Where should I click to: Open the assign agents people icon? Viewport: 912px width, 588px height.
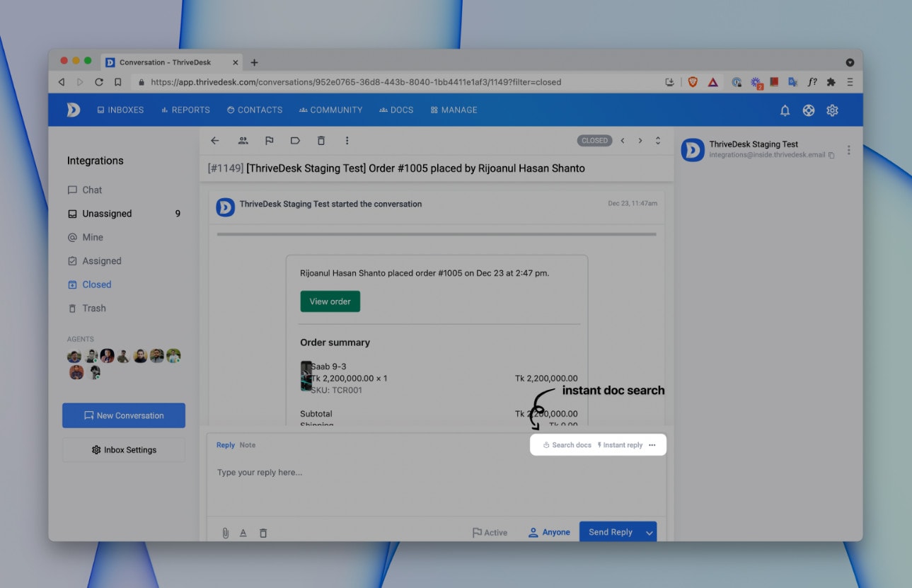click(243, 141)
